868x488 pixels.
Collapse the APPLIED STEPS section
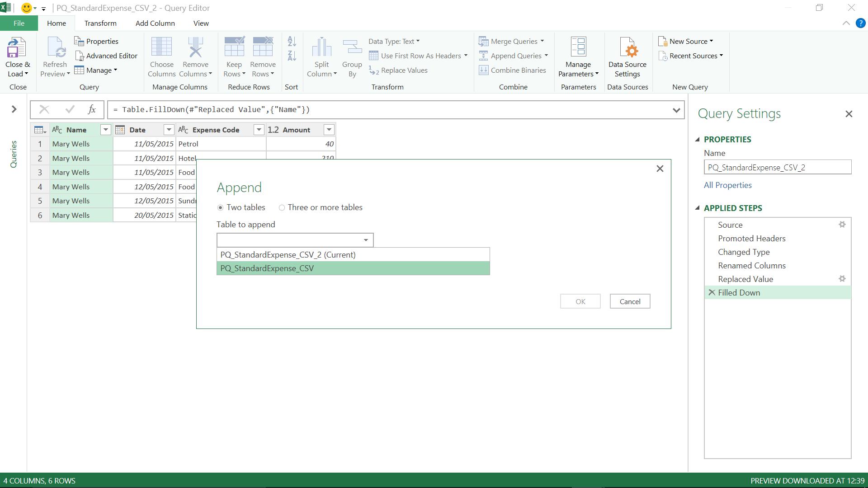[x=697, y=208]
